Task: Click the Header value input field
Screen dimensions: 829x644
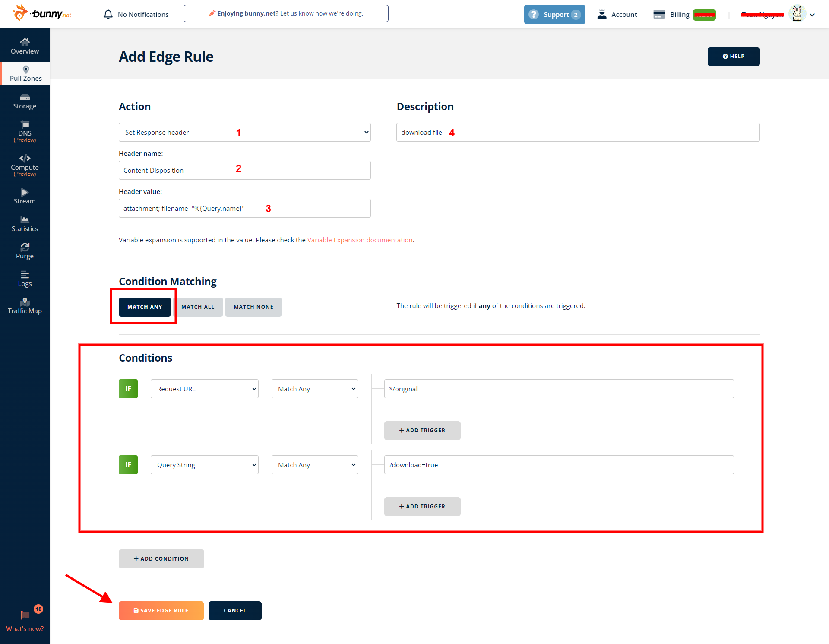Action: (244, 208)
